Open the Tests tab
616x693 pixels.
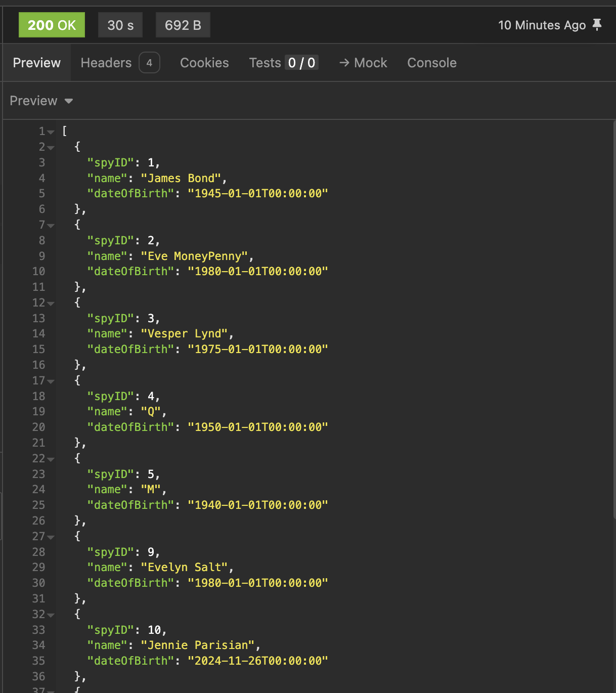(x=283, y=63)
